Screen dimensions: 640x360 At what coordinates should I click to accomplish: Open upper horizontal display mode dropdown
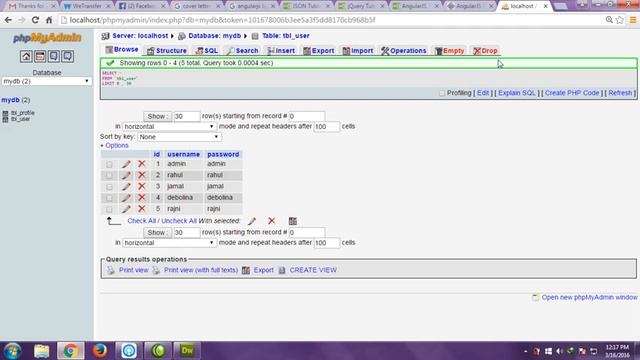click(169, 127)
